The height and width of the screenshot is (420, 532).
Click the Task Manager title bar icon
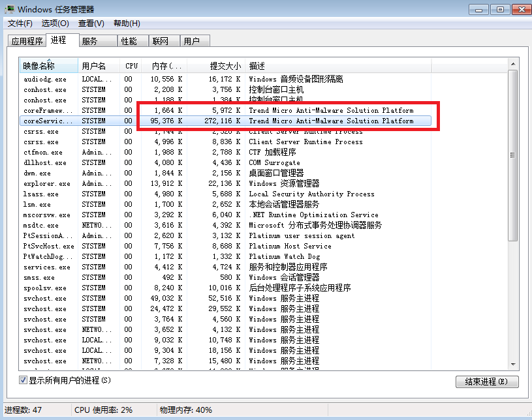click(9, 9)
